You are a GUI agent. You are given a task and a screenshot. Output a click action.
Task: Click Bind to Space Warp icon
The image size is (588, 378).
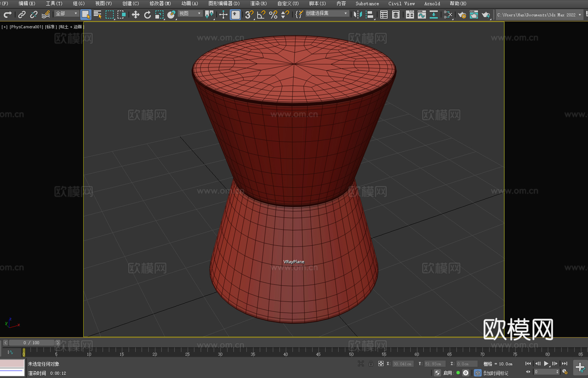(46, 14)
